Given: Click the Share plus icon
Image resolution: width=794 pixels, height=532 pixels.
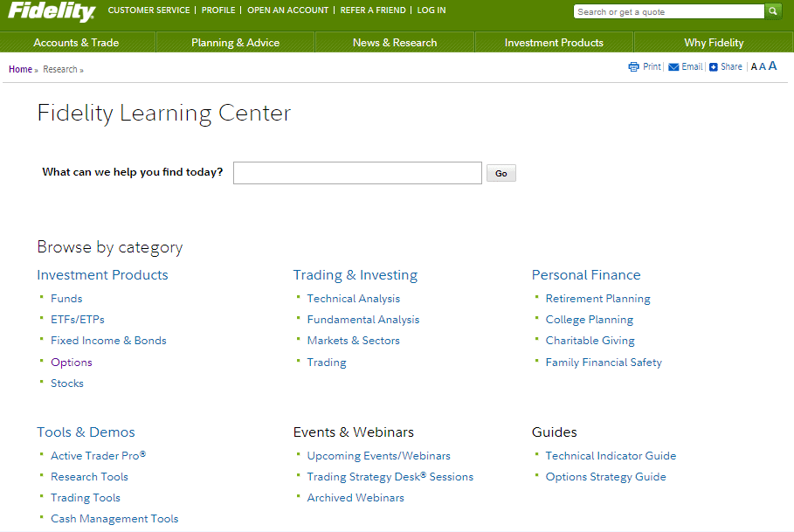Looking at the screenshot, I should click(714, 67).
